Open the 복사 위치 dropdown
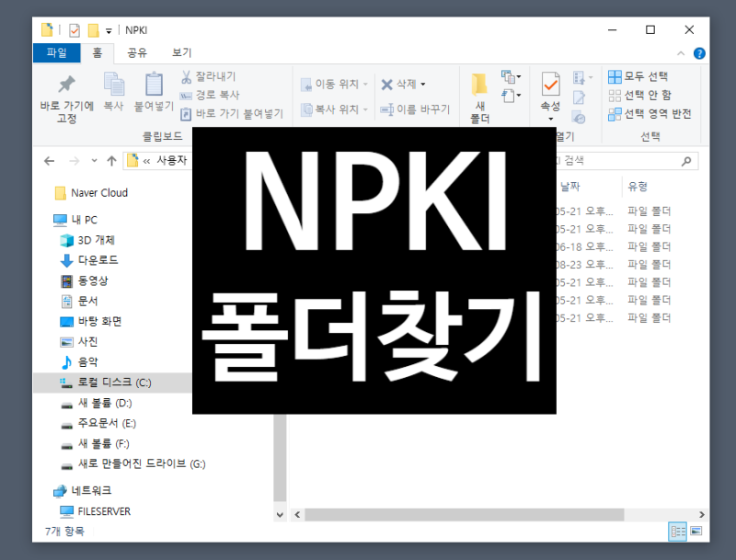736x560 pixels. coord(334,109)
